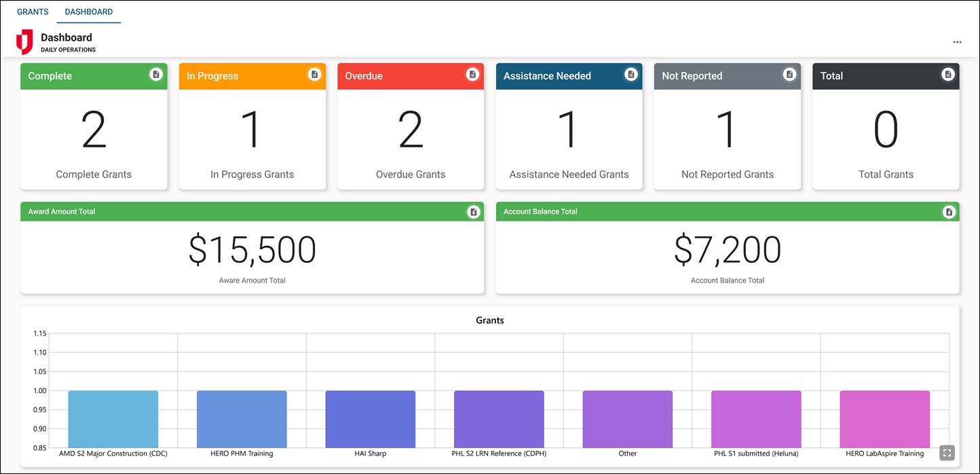The width and height of the screenshot is (980, 474).
Task: Open the report icon on Account Balance Total
Action: [x=949, y=211]
